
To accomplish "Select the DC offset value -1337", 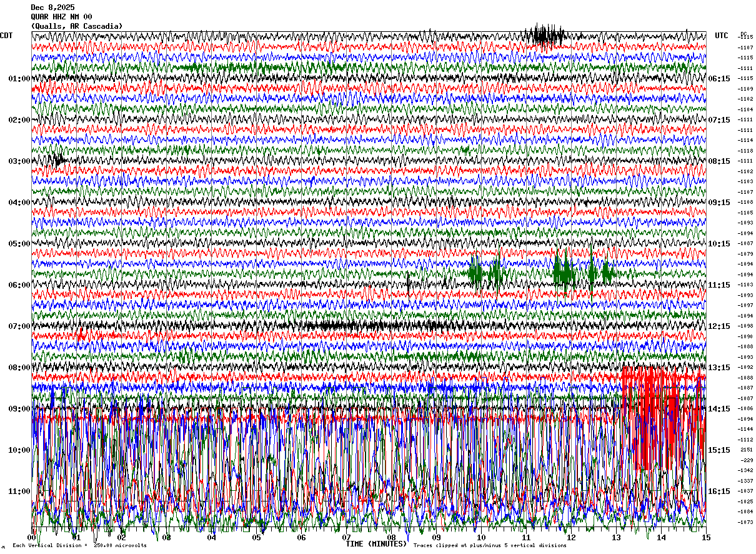I will (746, 481).
